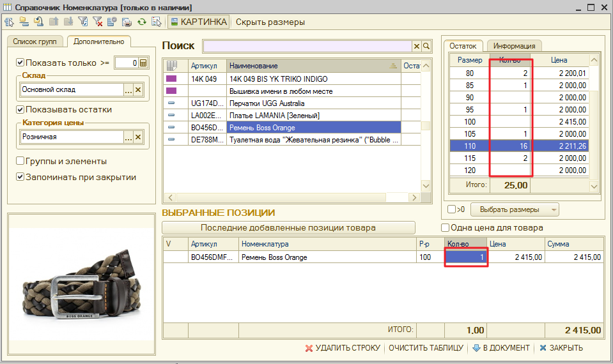Screen dimensions: 613x364
Task: Click Последние добавленные позиции товара button
Action: pos(288,227)
